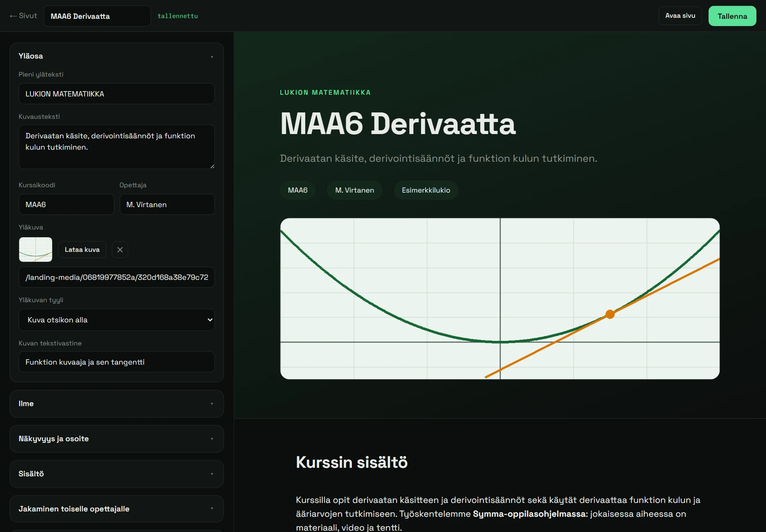Open Yläkuvan tyyli dropdown
Screen dimensions: 766x532
(116, 320)
